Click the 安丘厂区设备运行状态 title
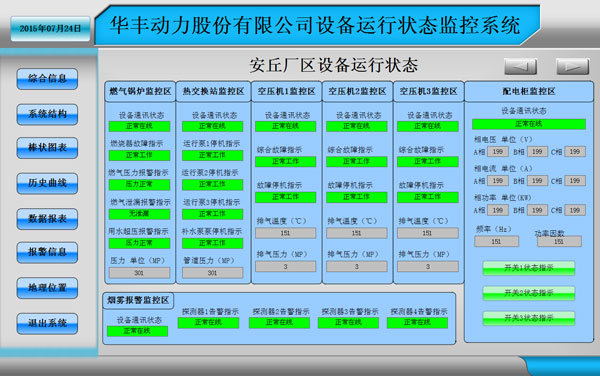 pyautogui.click(x=334, y=65)
